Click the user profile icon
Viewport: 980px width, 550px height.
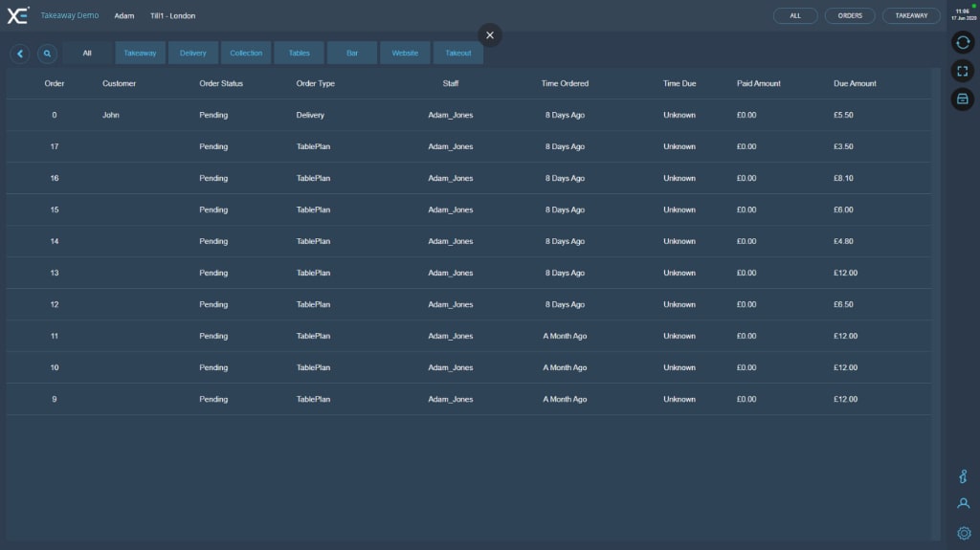coord(964,503)
